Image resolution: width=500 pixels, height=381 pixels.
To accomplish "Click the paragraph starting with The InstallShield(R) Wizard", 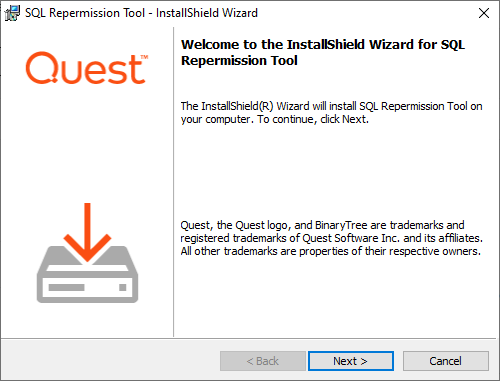I will [x=331, y=113].
